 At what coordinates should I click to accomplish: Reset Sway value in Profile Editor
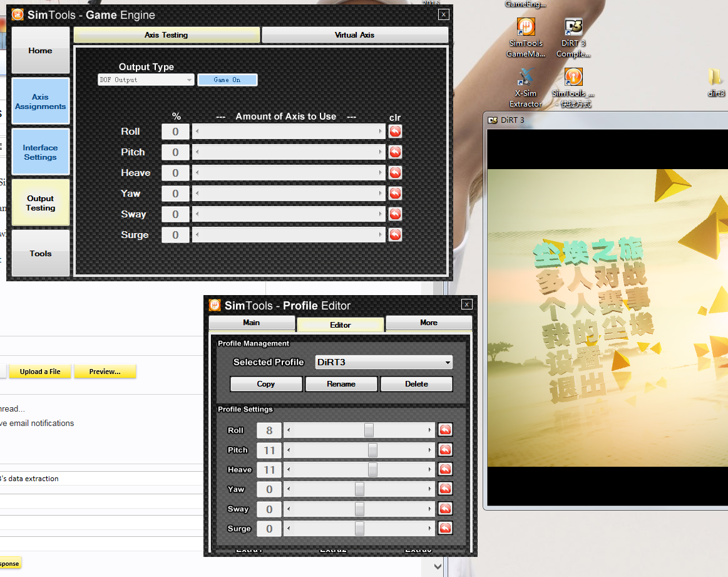click(x=445, y=509)
